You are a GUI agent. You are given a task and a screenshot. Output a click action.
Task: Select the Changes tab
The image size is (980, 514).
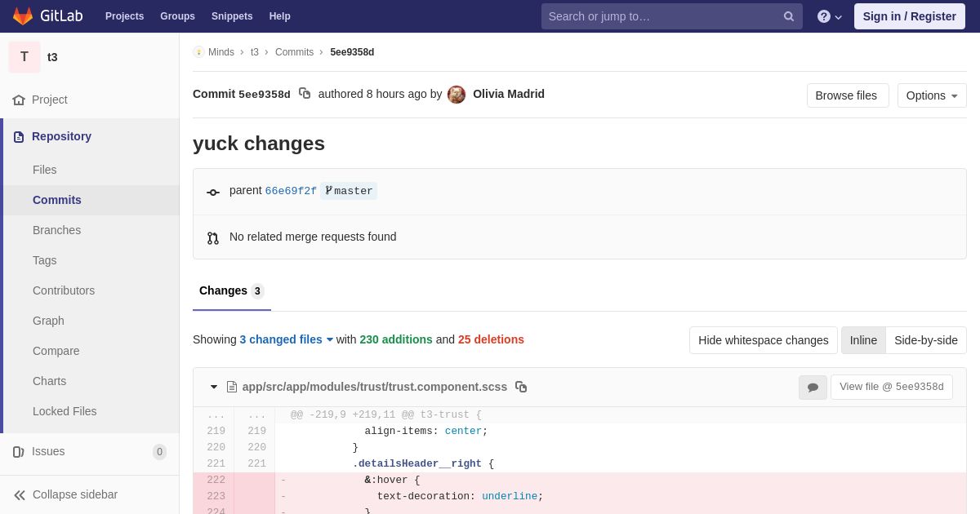(x=223, y=290)
